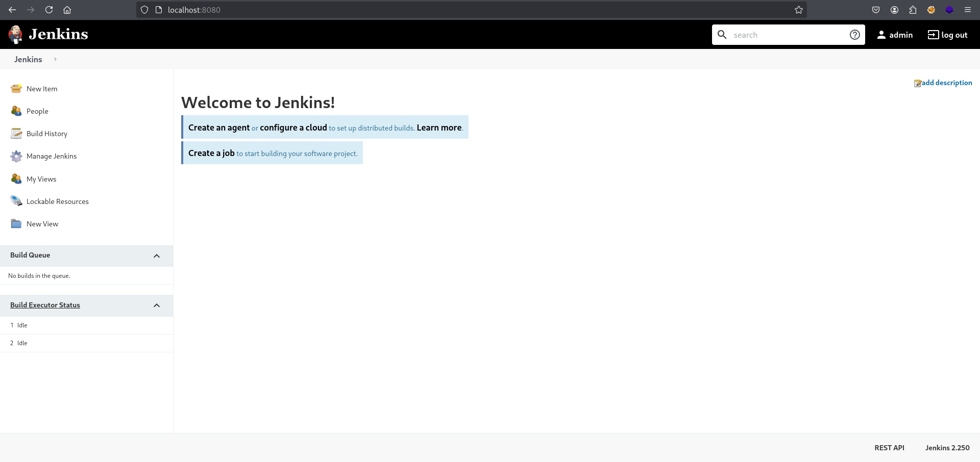
Task: Click the Build History notepad icon
Action: 16,134
